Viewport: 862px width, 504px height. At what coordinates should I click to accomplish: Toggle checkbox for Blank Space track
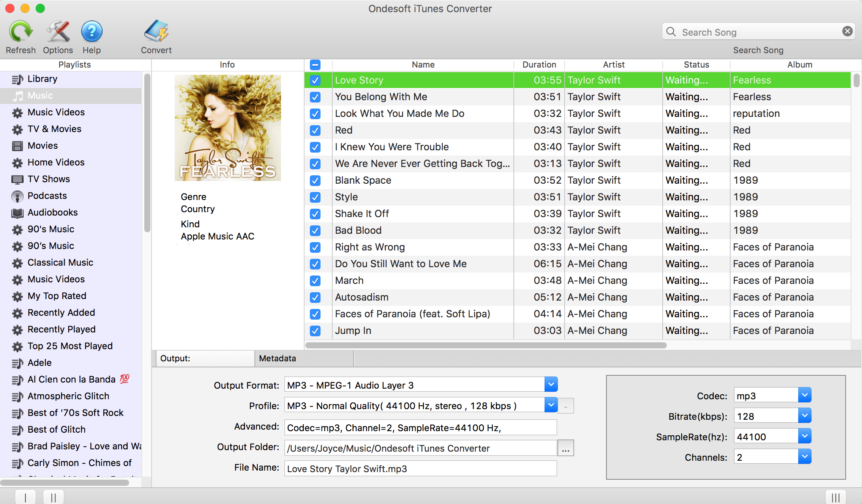point(315,180)
